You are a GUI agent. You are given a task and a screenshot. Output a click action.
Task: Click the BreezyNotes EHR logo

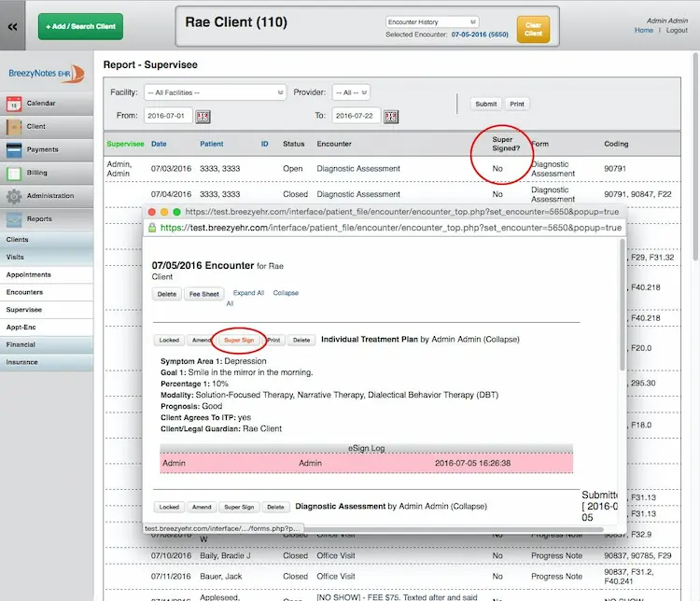(47, 73)
